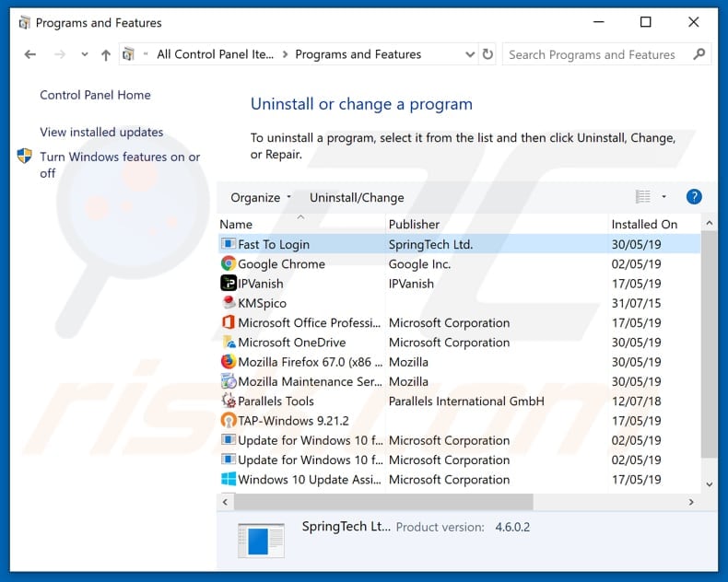Sort by the Name column header
The width and height of the screenshot is (728, 582).
301,224
